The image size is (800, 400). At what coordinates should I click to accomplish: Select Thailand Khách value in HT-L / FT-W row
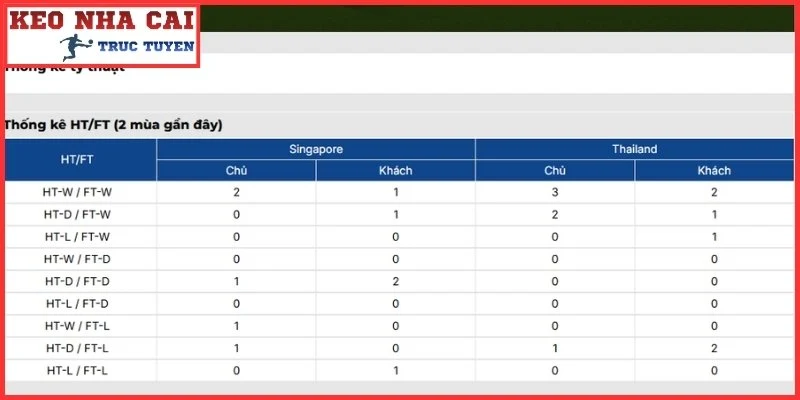coord(714,237)
